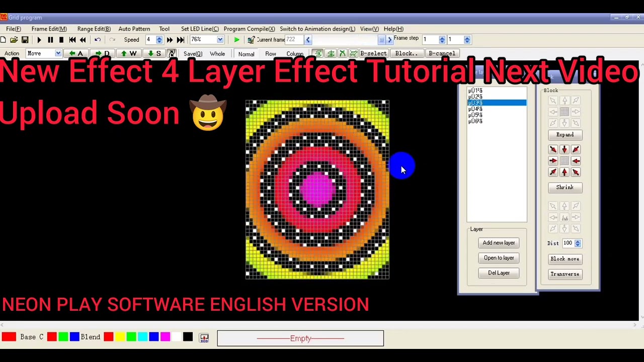Viewport: 644px width, 362px height.
Task: Adjust the Speed value spinner
Action: coord(159,40)
